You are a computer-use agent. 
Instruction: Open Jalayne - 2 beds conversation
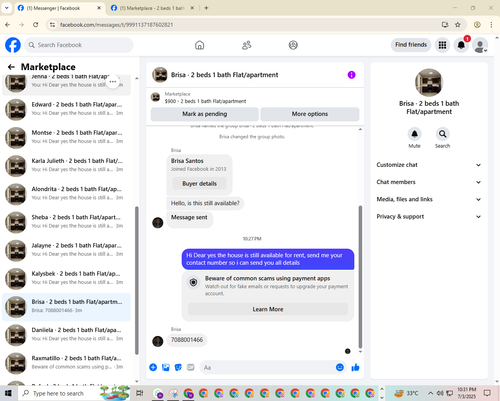click(x=66, y=250)
